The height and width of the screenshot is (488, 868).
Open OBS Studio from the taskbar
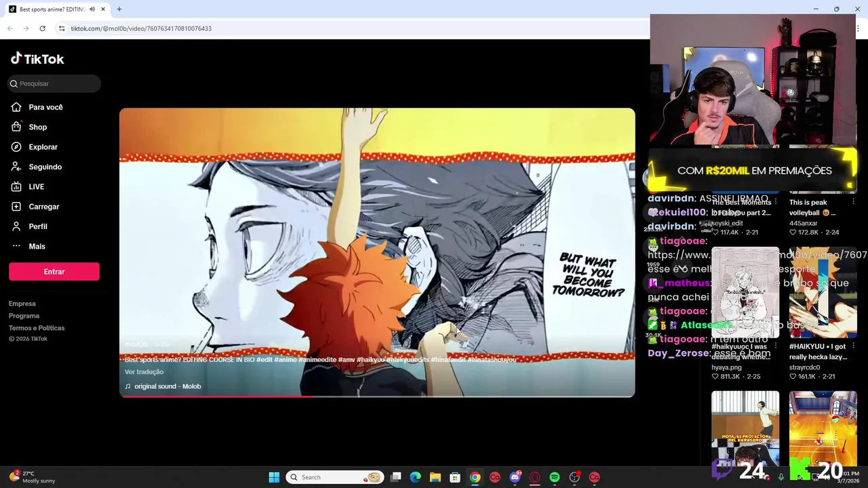[574, 477]
